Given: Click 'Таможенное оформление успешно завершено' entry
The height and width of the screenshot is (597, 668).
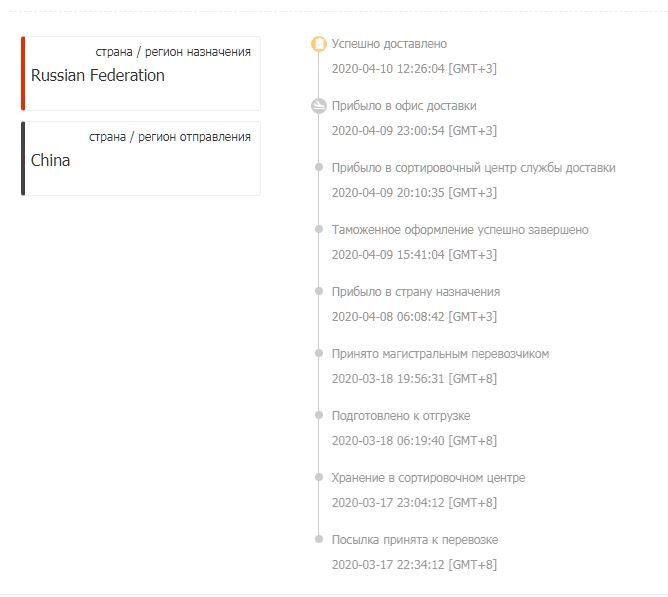Looking at the screenshot, I should (460, 230).
